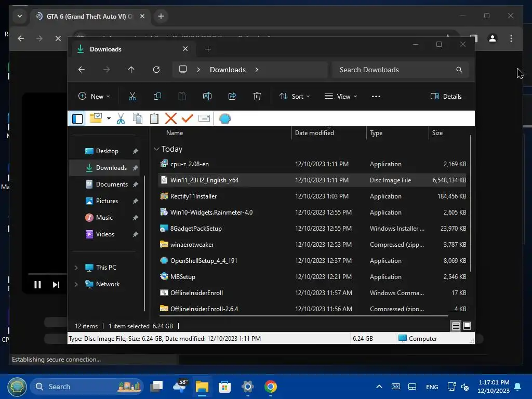
Task: Click the red X delete icon
Action: (x=170, y=118)
